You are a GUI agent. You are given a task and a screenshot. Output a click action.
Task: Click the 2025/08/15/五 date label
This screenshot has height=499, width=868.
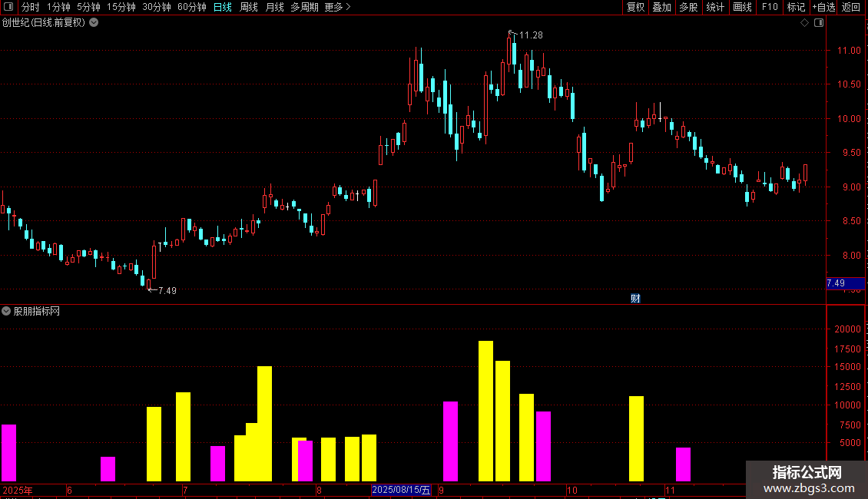(401, 490)
